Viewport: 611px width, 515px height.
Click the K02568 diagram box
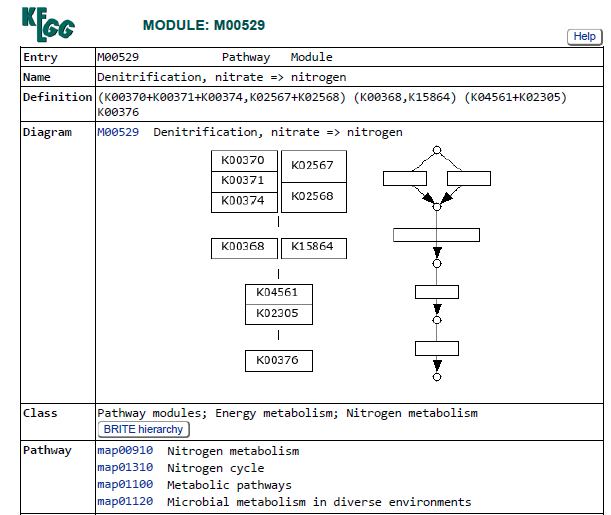click(x=313, y=197)
